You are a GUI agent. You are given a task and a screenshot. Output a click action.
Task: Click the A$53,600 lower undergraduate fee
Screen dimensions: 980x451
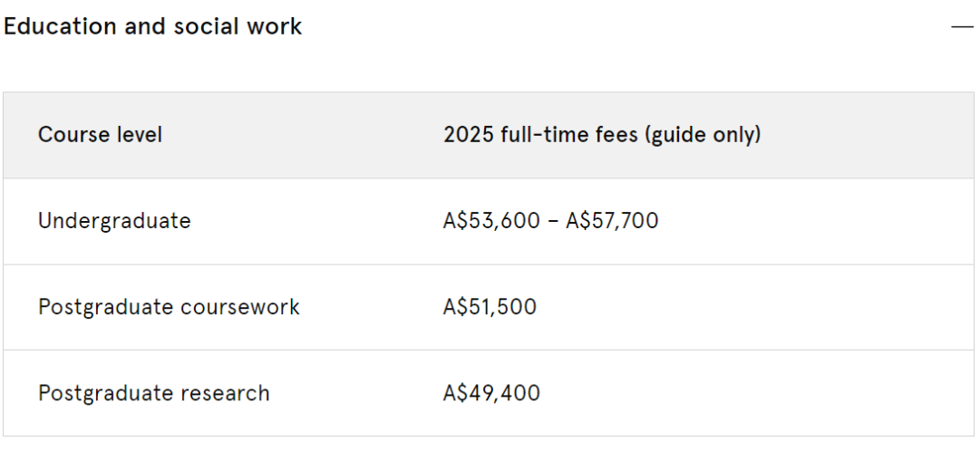[491, 221]
